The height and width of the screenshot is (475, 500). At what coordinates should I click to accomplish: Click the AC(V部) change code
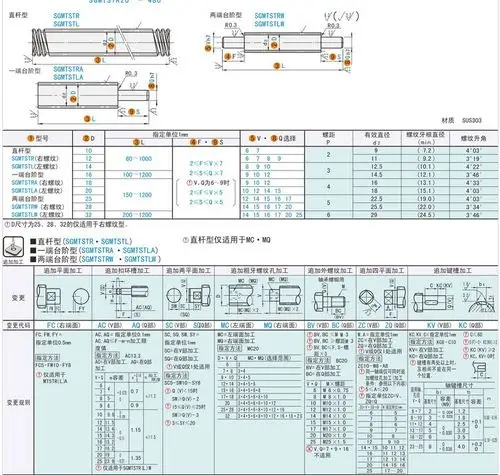pos(110,325)
